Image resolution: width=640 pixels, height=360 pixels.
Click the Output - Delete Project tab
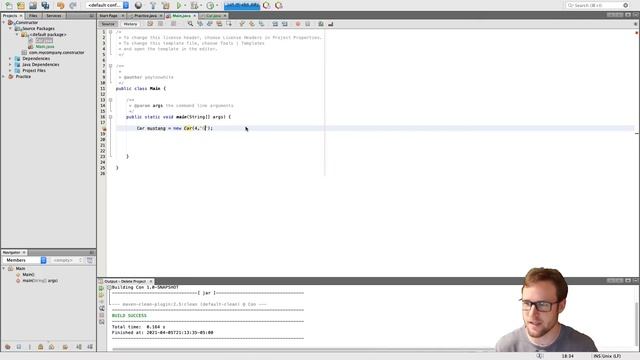tap(126, 281)
